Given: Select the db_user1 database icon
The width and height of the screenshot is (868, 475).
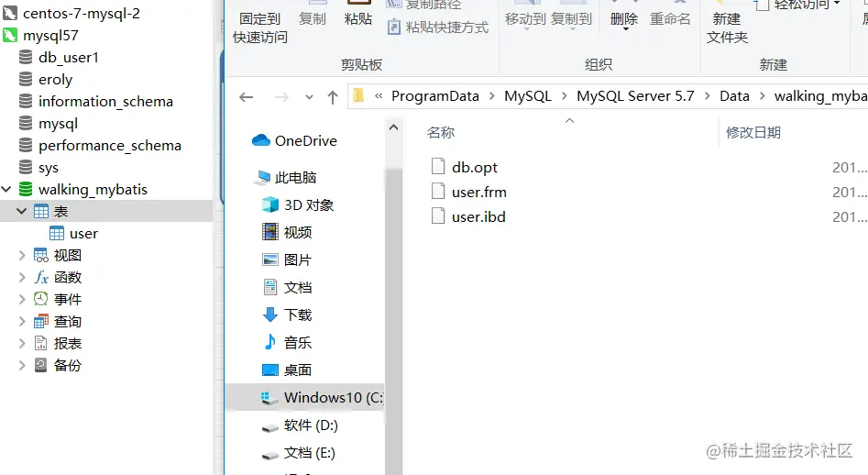Looking at the screenshot, I should click(x=26, y=58).
